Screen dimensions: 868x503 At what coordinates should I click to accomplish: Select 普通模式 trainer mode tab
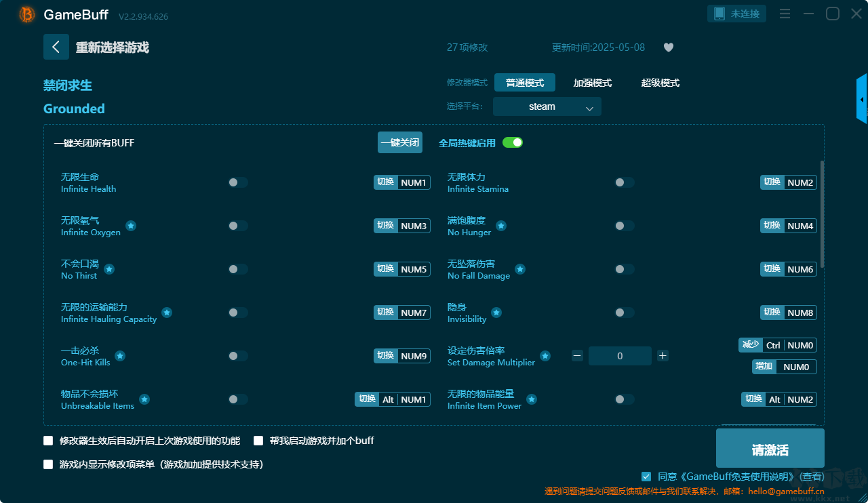(525, 83)
